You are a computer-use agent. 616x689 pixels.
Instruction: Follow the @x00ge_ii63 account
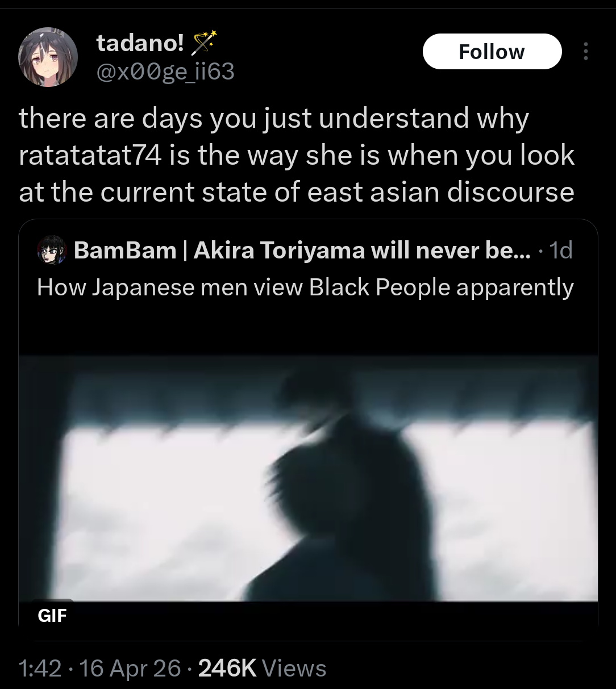pos(492,52)
